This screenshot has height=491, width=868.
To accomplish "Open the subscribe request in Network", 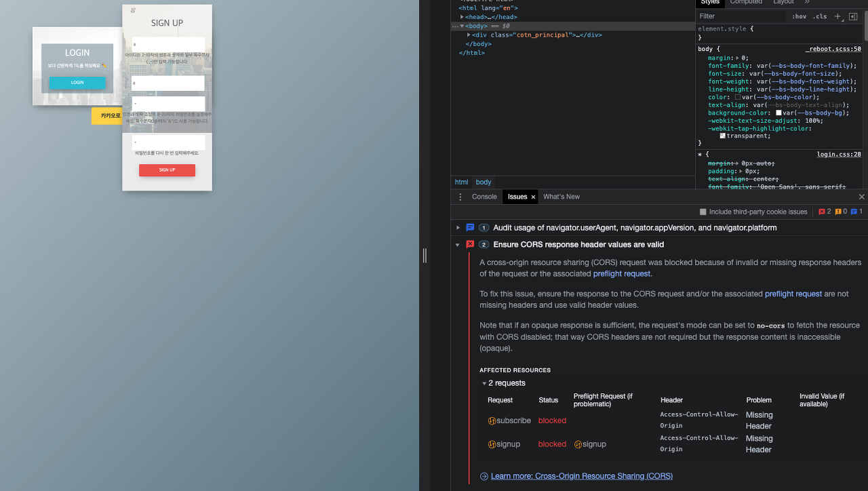I will 513,420.
